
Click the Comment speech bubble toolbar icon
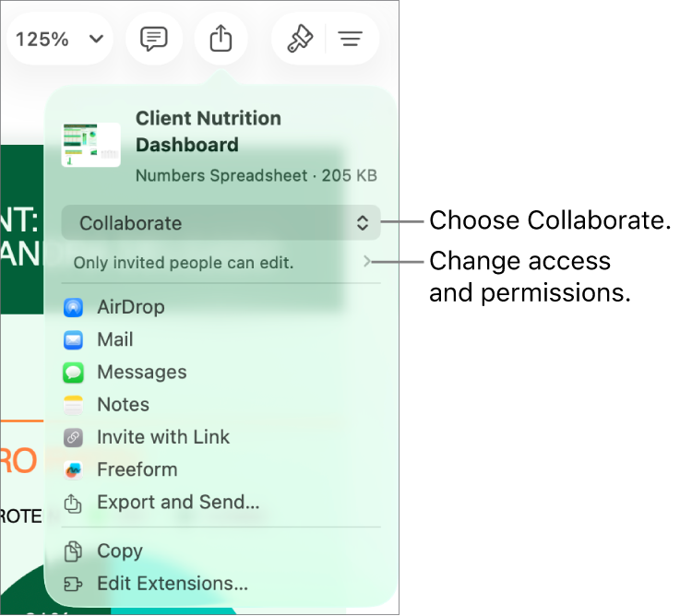154,39
